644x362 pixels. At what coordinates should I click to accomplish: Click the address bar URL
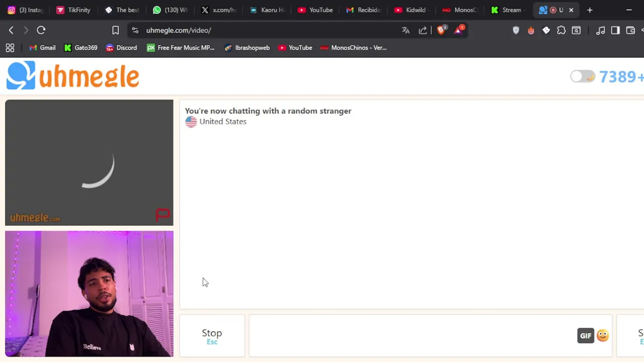179,30
